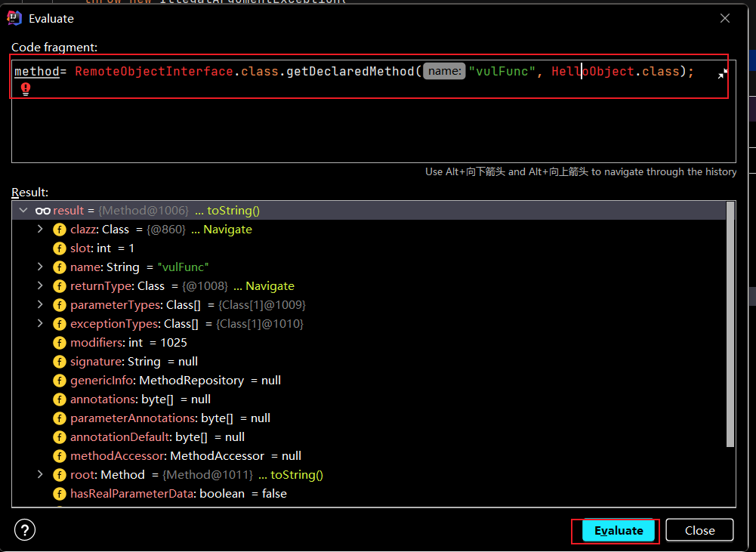Click the field icon next to returnType
The width and height of the screenshot is (756, 552).
tap(60, 286)
